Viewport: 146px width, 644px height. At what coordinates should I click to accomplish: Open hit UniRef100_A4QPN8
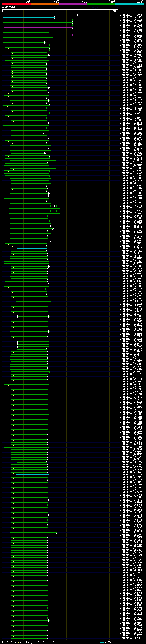pos(131,30)
